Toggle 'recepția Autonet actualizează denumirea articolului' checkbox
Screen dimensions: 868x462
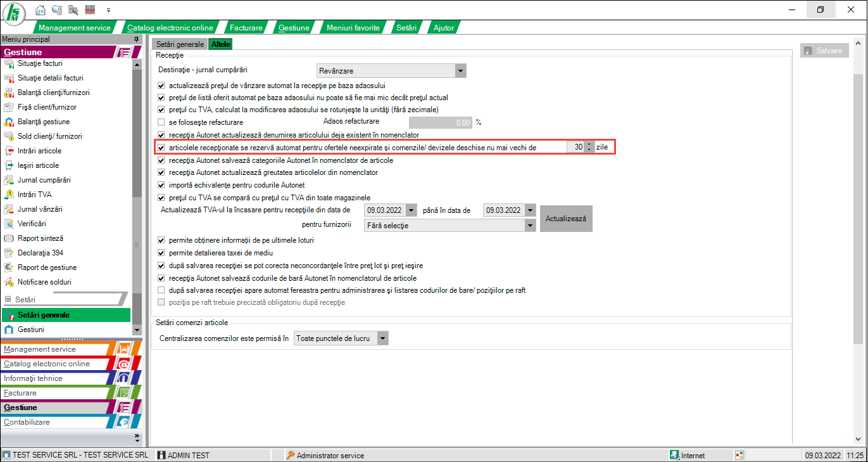click(161, 135)
